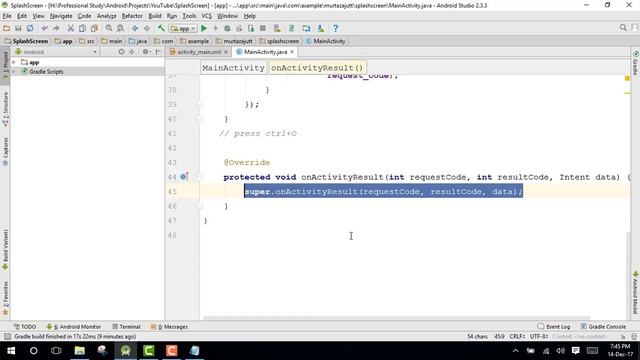Screen dimensions: 640x360
Task: Click the SDK Manager icon
Action: (x=321, y=28)
